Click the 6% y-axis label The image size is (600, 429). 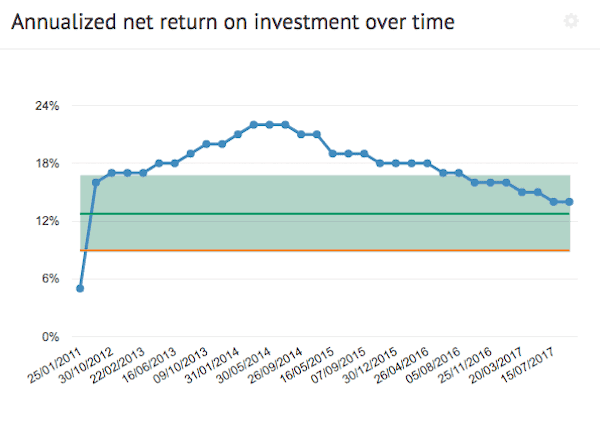[52, 279]
